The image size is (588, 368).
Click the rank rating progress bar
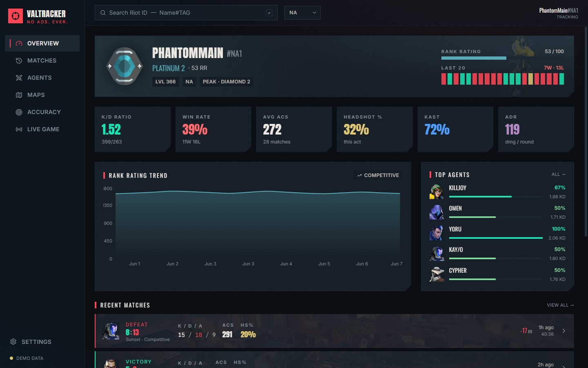(503, 58)
